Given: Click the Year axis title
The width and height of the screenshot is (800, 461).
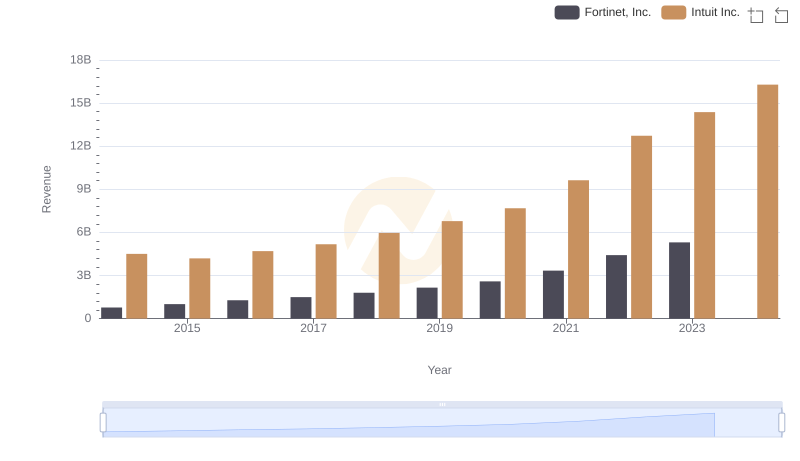Looking at the screenshot, I should (439, 370).
